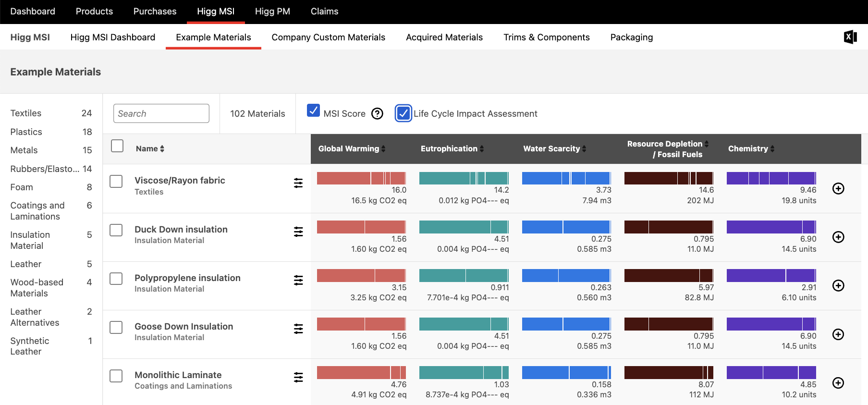Filter by Metals category

coord(51,150)
